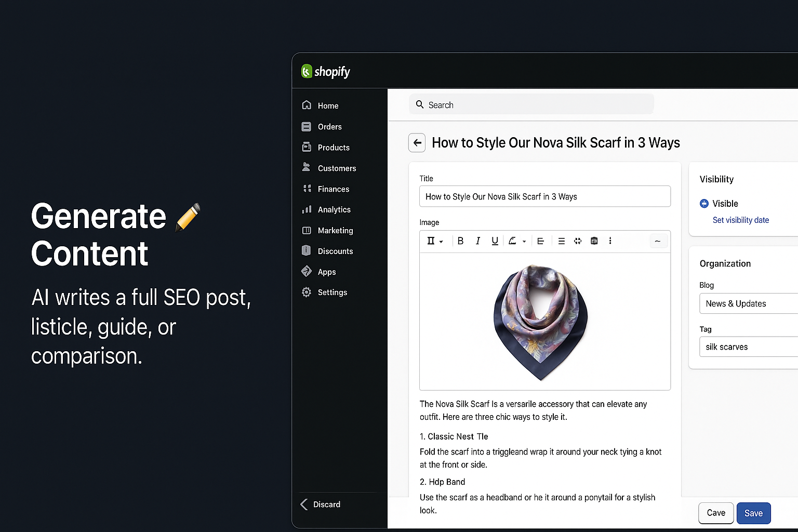The height and width of the screenshot is (532, 798).
Task: Select the silk scarf image in editor
Action: pos(540,321)
